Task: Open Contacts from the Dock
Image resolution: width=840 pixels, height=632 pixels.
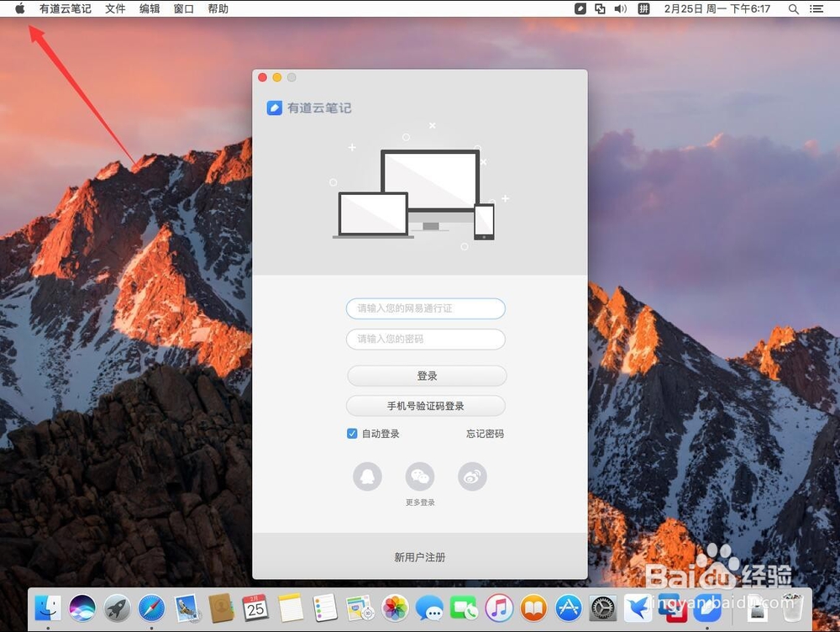Action: click(221, 608)
